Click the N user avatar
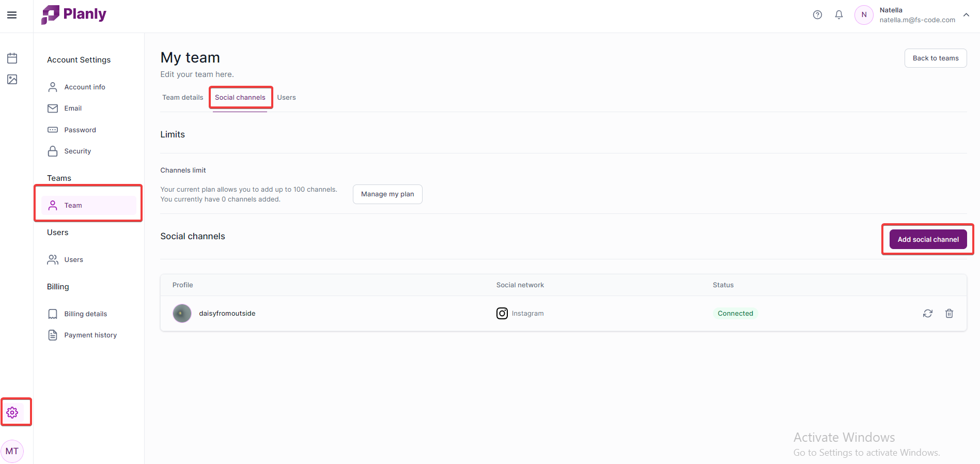Screen dimensions: 980x464 864,15
